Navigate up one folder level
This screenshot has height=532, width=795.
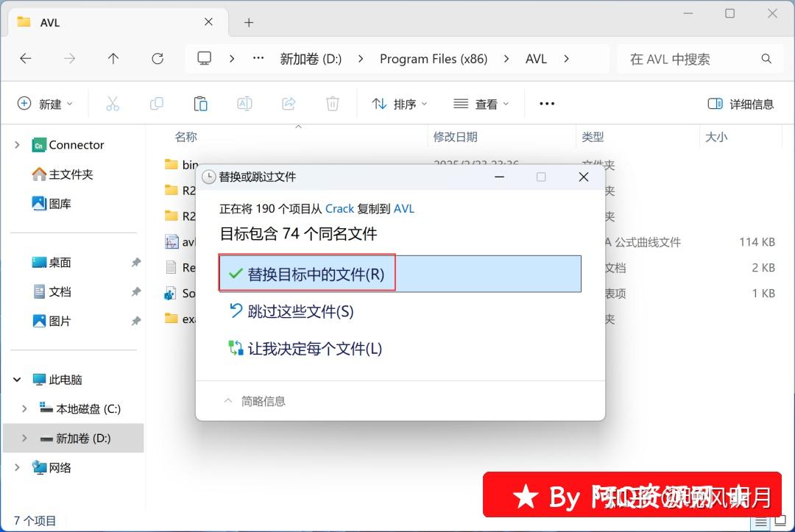click(114, 58)
